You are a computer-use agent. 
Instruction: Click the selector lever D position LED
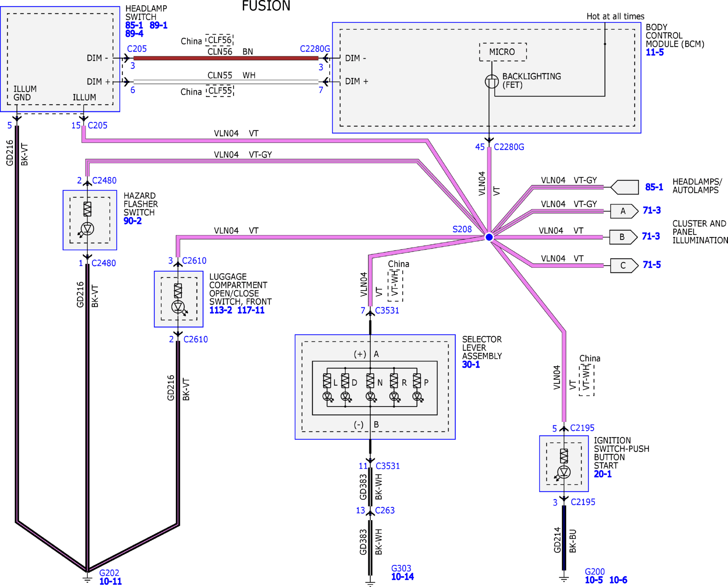point(345,396)
